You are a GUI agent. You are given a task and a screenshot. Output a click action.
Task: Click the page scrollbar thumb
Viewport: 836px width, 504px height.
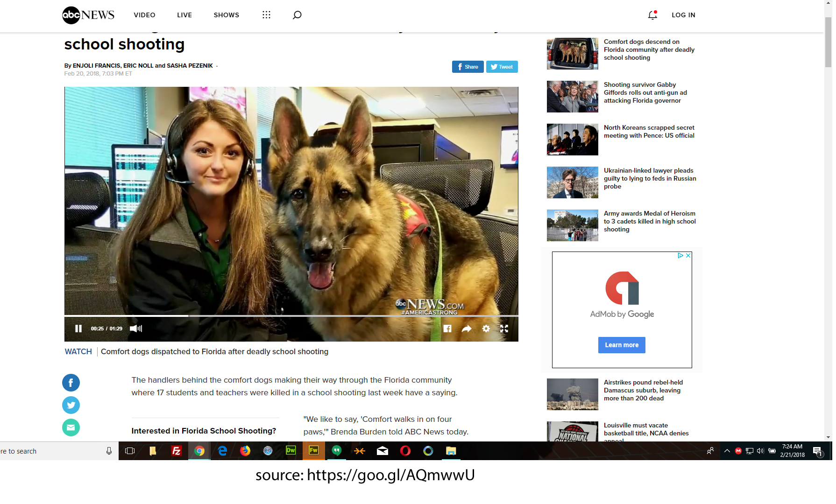pos(829,42)
